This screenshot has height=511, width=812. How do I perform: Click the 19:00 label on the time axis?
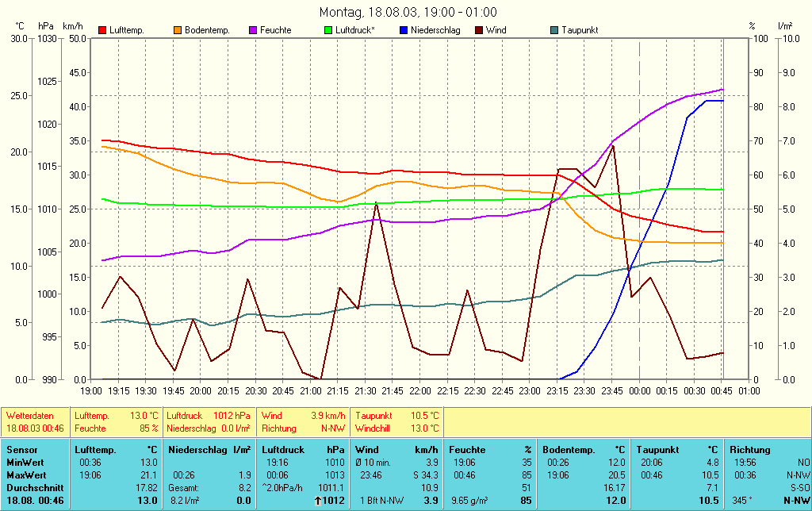[x=90, y=391]
